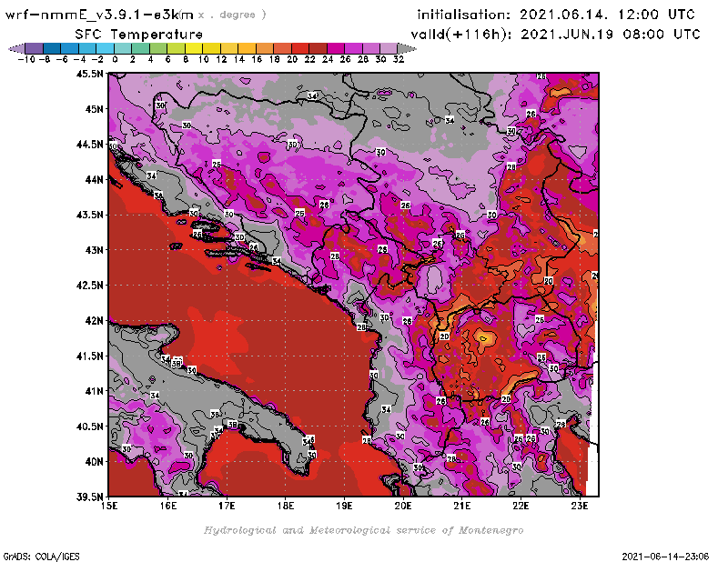The height and width of the screenshot is (562, 728).
Task: Click latitude axis label '42N'
Action: pos(94,321)
